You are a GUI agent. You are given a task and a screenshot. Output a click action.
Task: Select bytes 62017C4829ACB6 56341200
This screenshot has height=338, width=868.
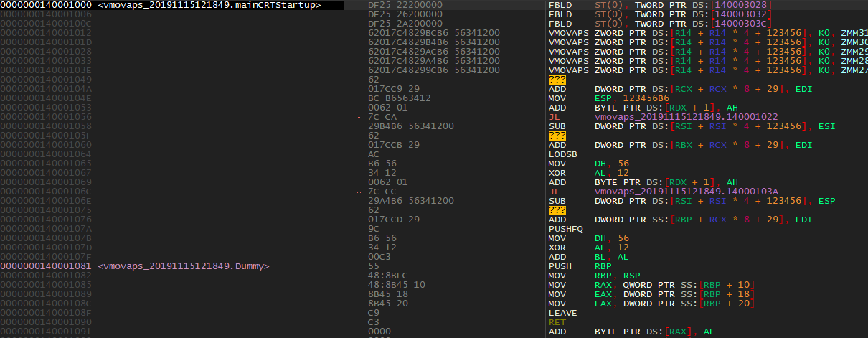(x=434, y=52)
